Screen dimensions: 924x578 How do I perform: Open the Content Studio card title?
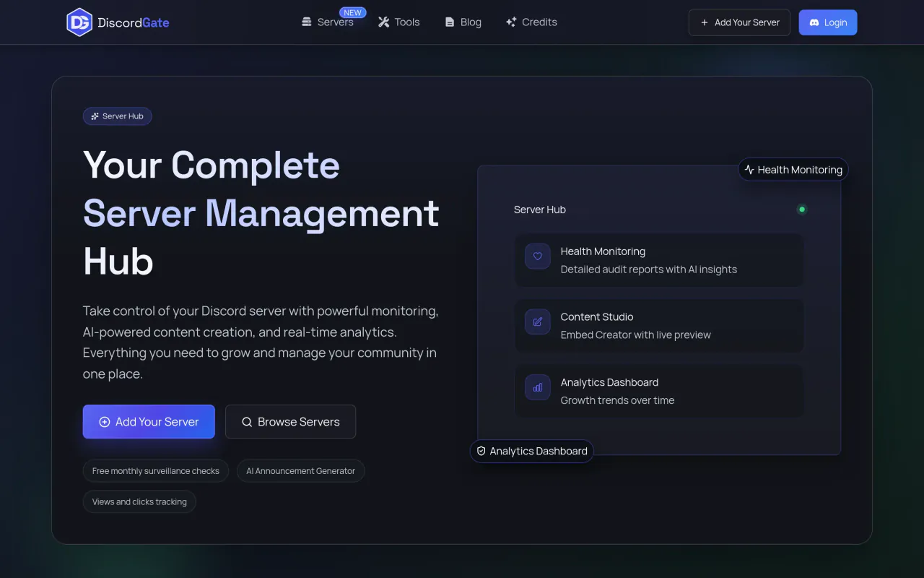click(x=597, y=317)
